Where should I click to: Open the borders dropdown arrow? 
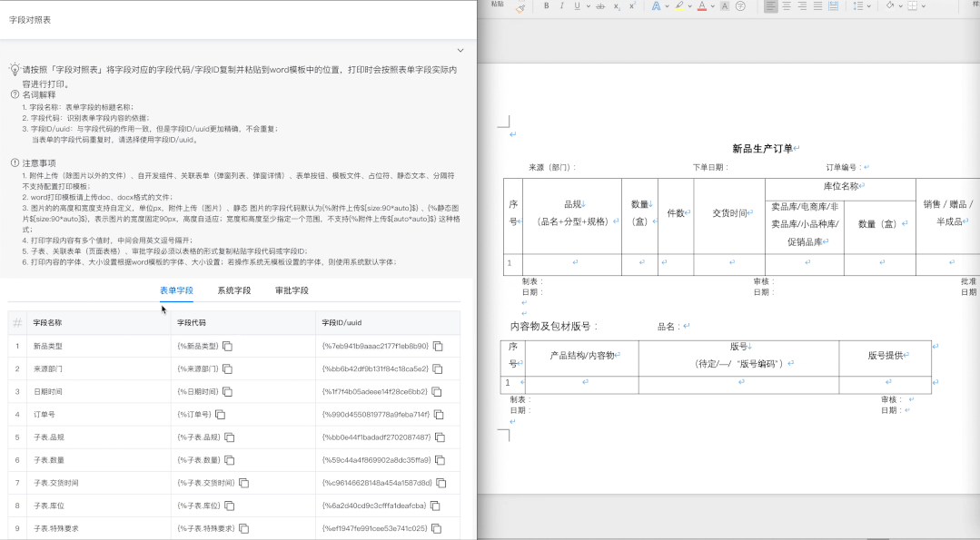(923, 6)
